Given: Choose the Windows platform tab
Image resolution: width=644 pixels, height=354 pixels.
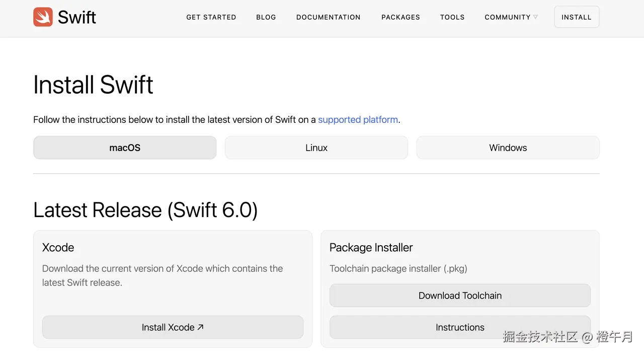Looking at the screenshot, I should 508,148.
